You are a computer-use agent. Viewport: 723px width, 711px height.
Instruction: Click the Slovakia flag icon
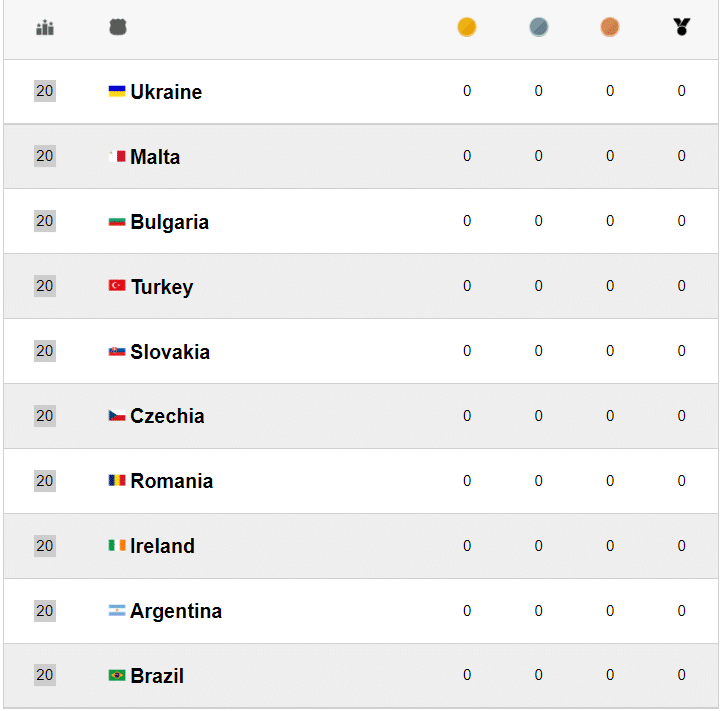click(x=117, y=351)
